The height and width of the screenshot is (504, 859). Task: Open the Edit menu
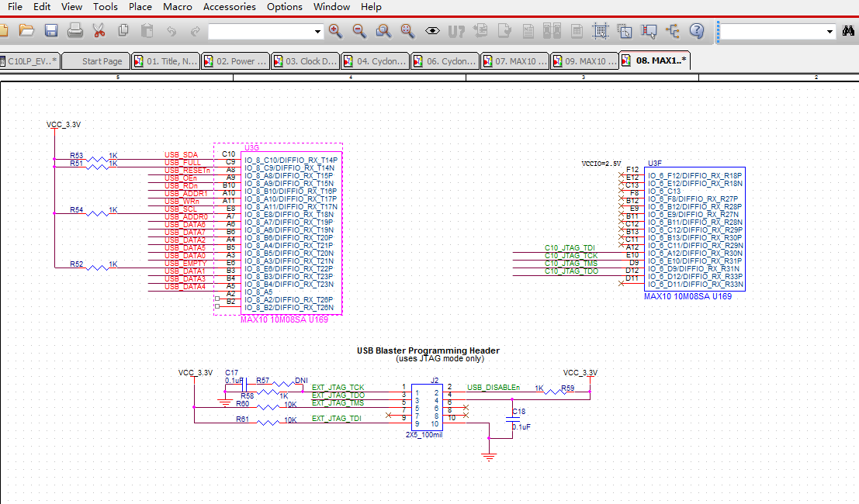(x=42, y=6)
